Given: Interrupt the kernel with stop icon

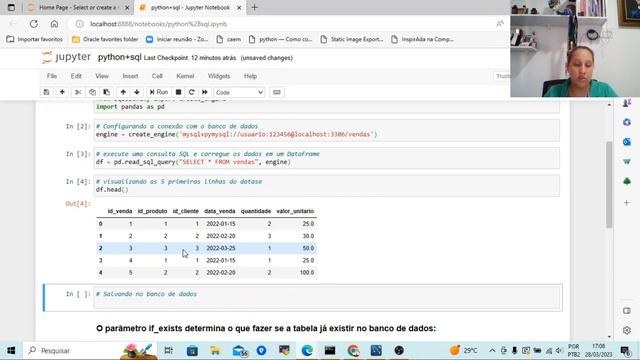Looking at the screenshot, I should tap(178, 92).
